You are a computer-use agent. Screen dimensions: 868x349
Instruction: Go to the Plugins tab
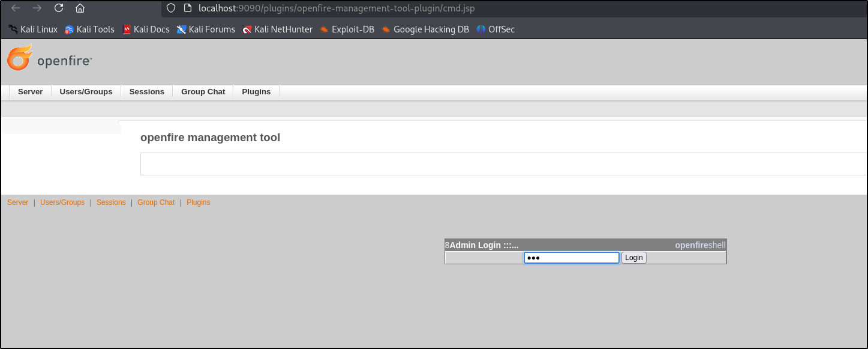point(256,92)
